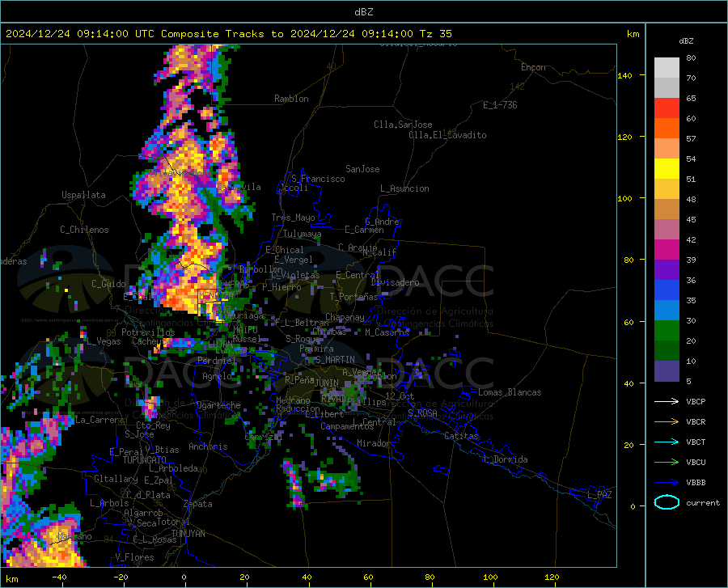Click the L_Asuncion map label
The width and height of the screenshot is (728, 588).
tap(404, 188)
